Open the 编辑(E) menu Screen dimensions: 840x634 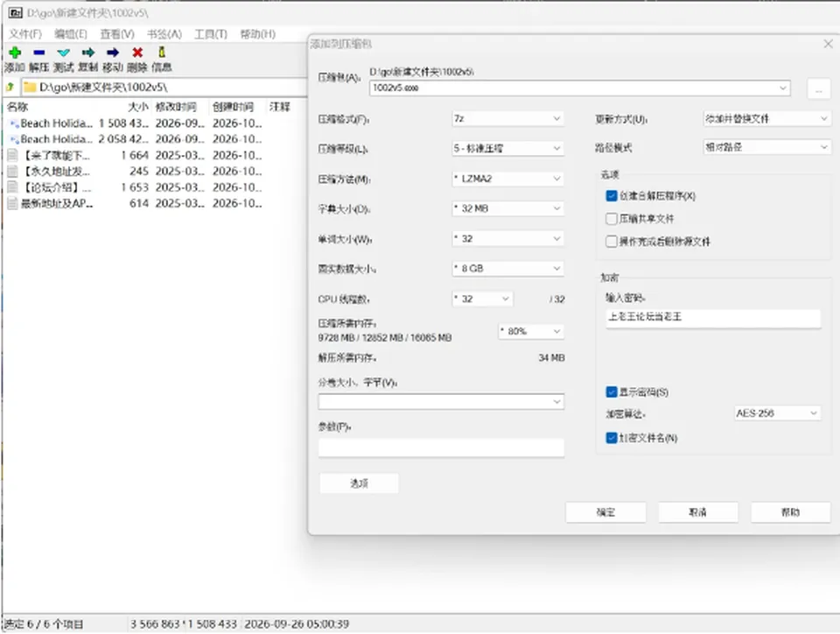click(x=71, y=34)
